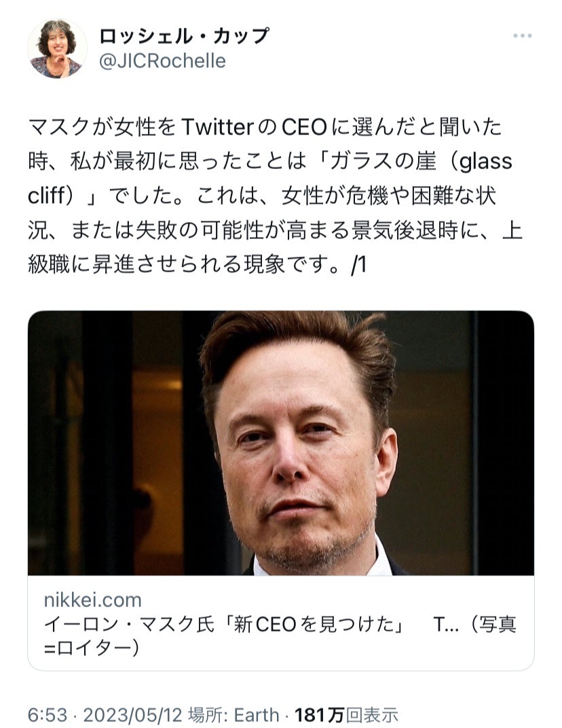
Task: Click the word cliff in tweet text
Action: 50,198
